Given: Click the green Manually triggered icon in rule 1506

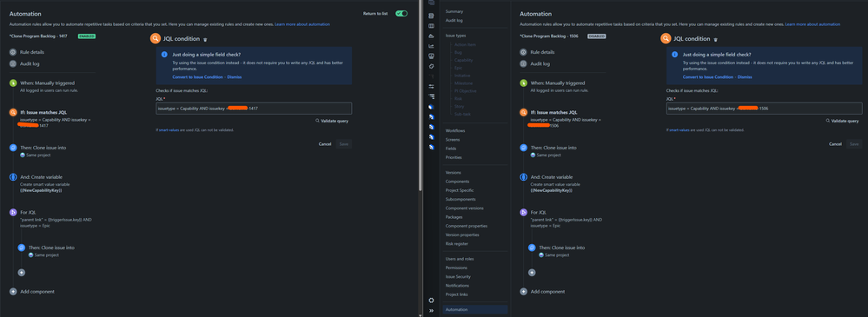Looking at the screenshot, I should tap(523, 83).
